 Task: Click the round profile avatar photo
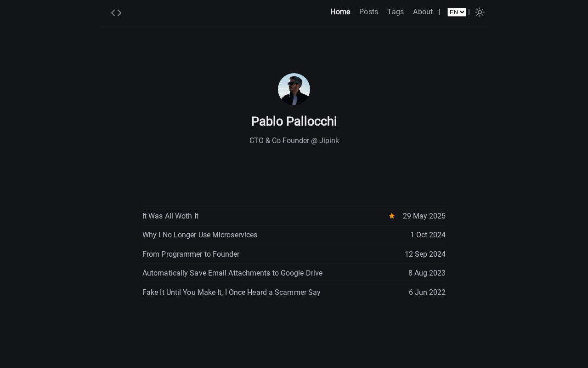294,89
